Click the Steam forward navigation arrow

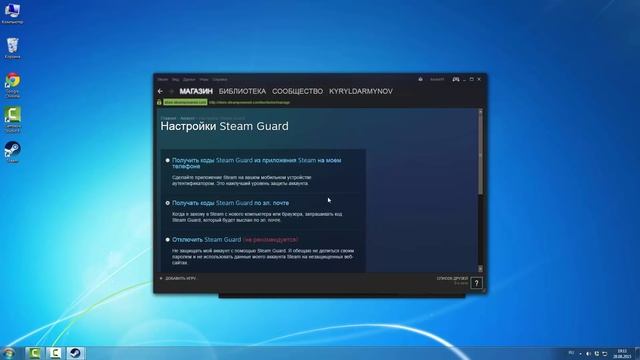[172, 91]
